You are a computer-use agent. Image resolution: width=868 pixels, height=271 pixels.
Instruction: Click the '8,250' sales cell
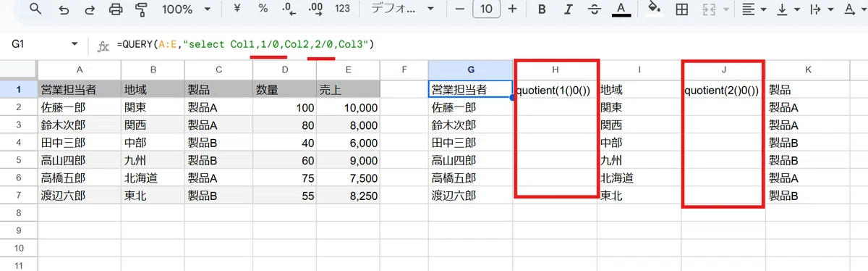pyautogui.click(x=348, y=195)
